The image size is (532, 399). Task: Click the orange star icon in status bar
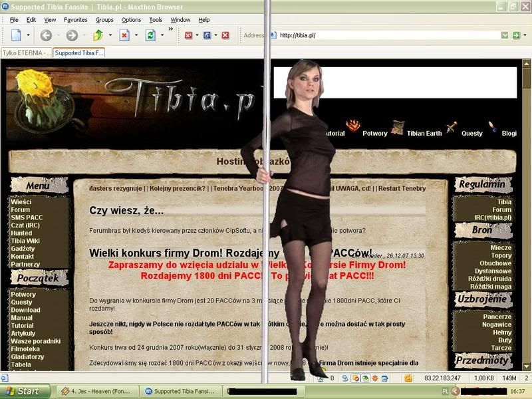[x=375, y=378]
